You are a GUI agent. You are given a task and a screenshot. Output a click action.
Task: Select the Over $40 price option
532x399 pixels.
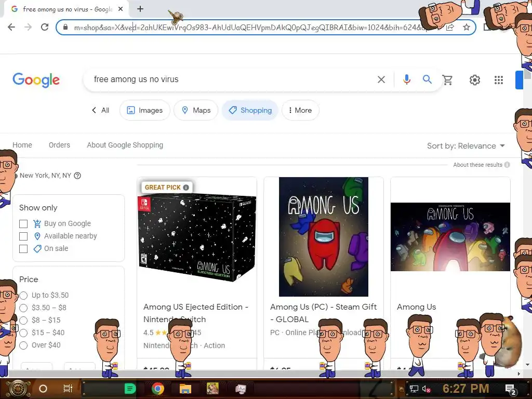click(23, 345)
